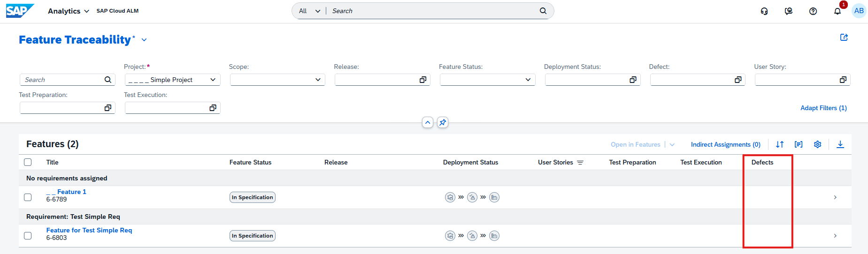Download the features table export
This screenshot has width=868, height=254.
coord(840,144)
